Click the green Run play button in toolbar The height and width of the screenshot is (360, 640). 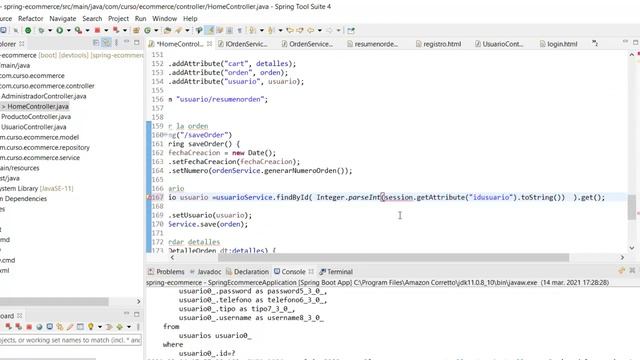point(60,30)
